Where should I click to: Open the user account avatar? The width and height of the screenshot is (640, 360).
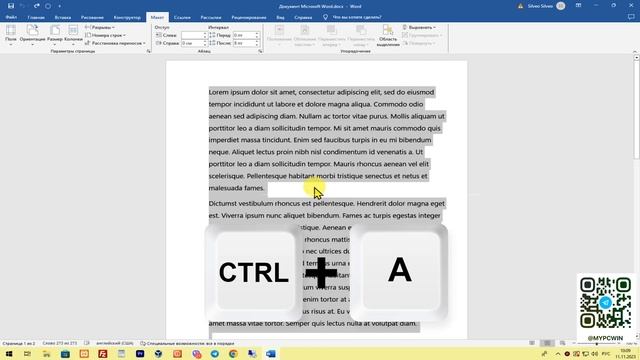coord(561,6)
